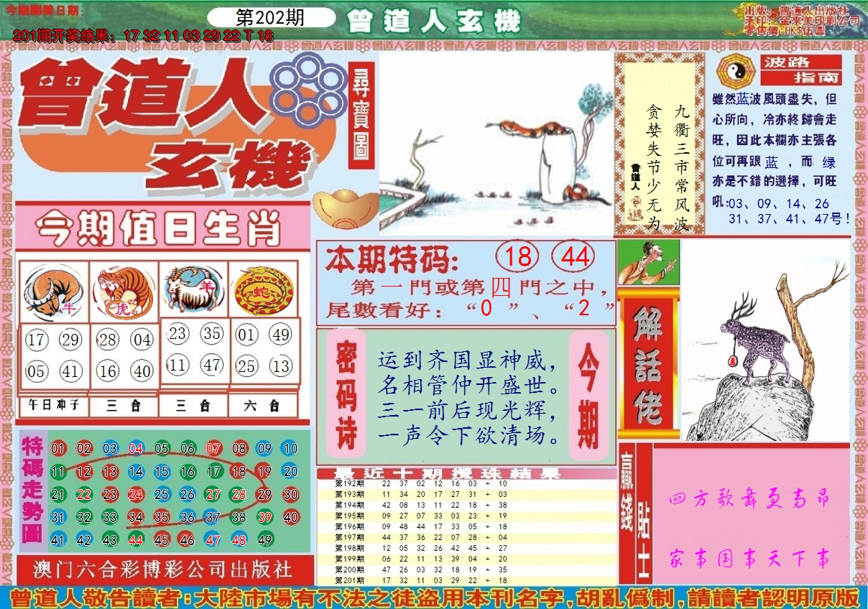Click the pointing man cartoon icon

click(649, 263)
